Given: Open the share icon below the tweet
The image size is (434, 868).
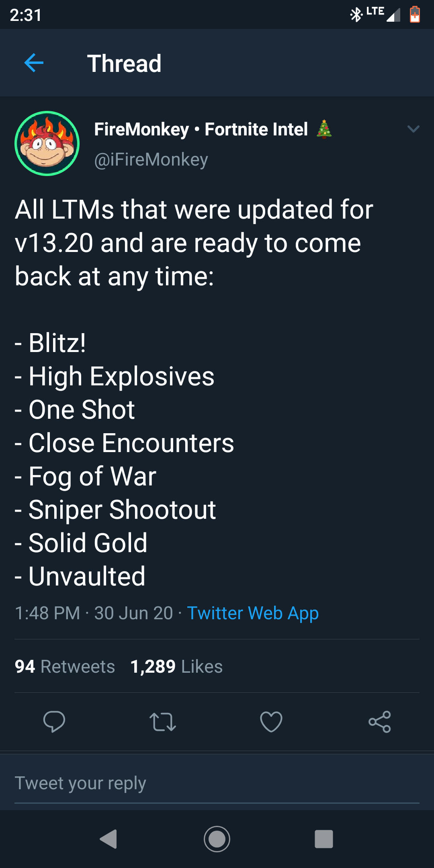Looking at the screenshot, I should click(380, 723).
